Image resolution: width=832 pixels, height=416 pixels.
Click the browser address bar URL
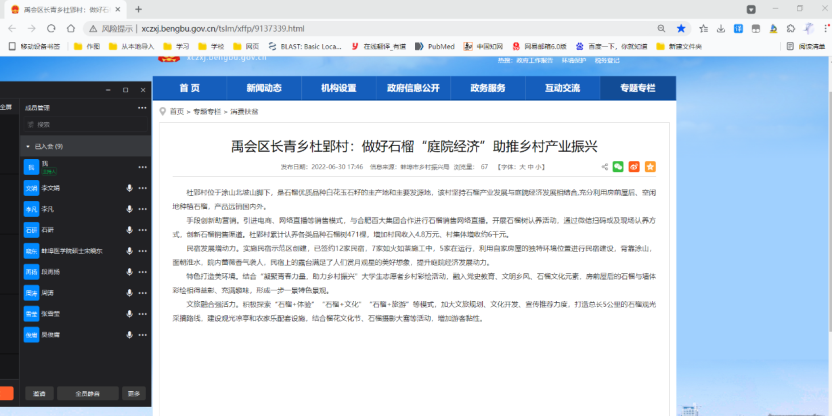[223, 29]
